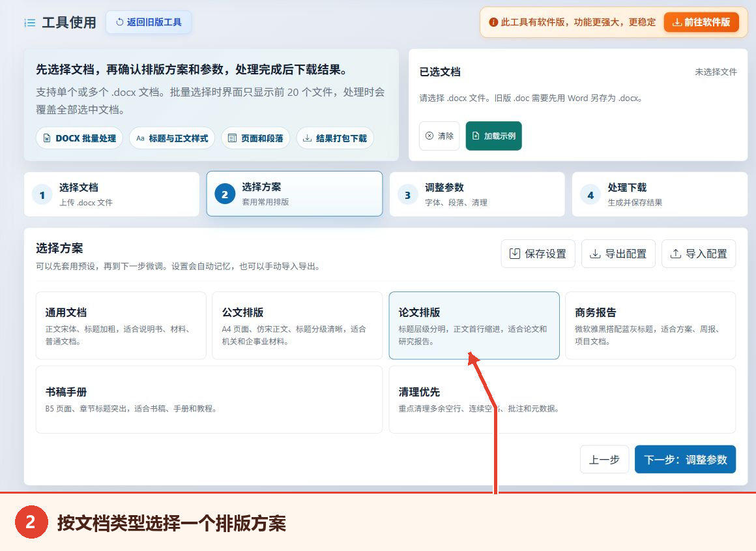Click the refresh icon in 返回旧版工具
756x551 pixels.
click(x=119, y=22)
